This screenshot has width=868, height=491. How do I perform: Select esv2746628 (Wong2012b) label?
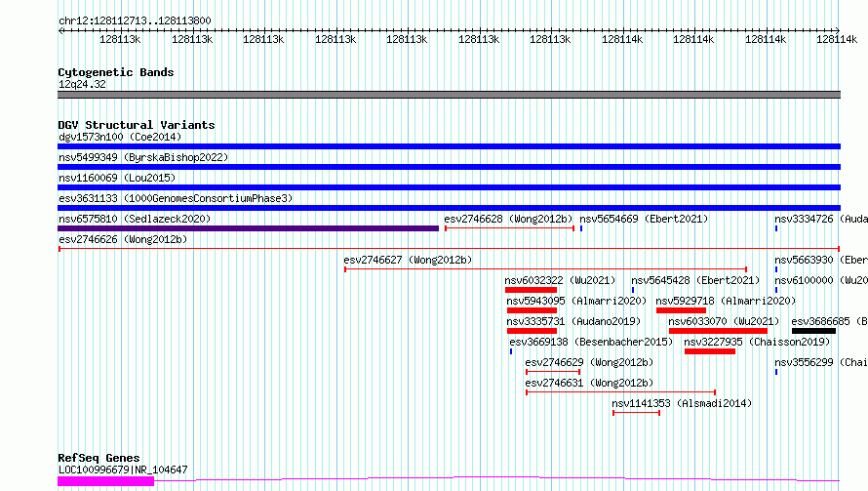click(x=508, y=219)
